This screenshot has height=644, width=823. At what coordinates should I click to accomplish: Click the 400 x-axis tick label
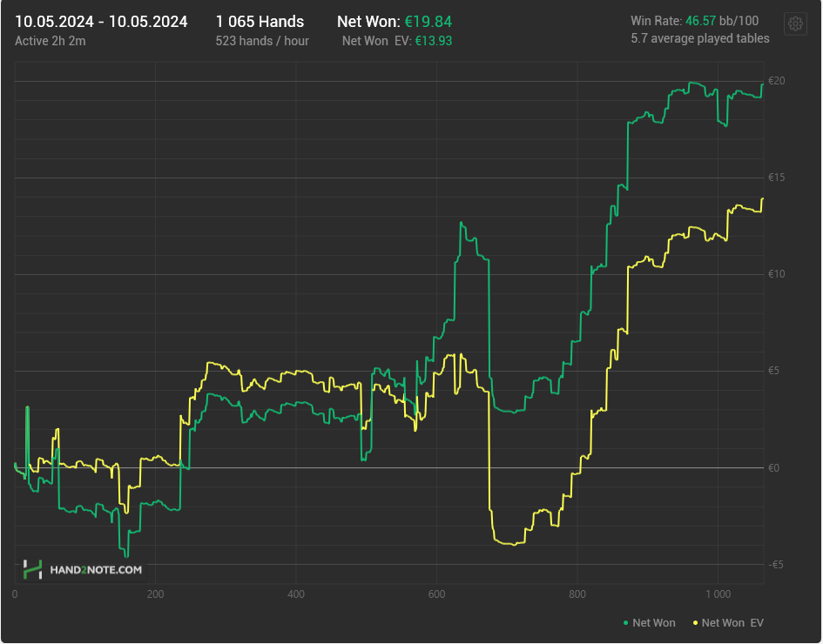(296, 594)
